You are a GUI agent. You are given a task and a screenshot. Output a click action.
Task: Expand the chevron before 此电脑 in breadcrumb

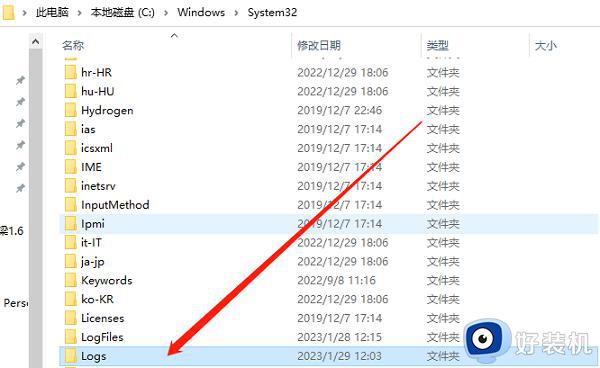25,13
